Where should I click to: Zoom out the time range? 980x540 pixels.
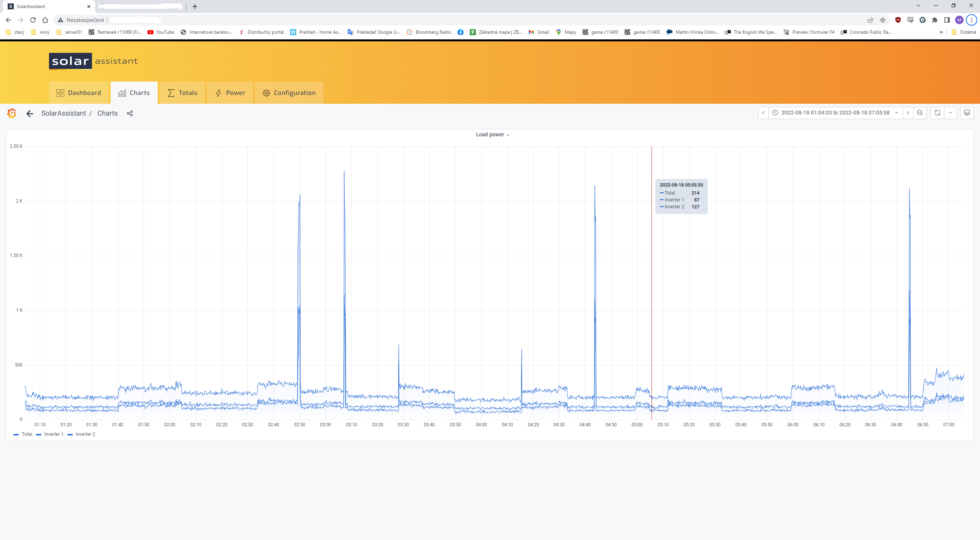point(920,113)
